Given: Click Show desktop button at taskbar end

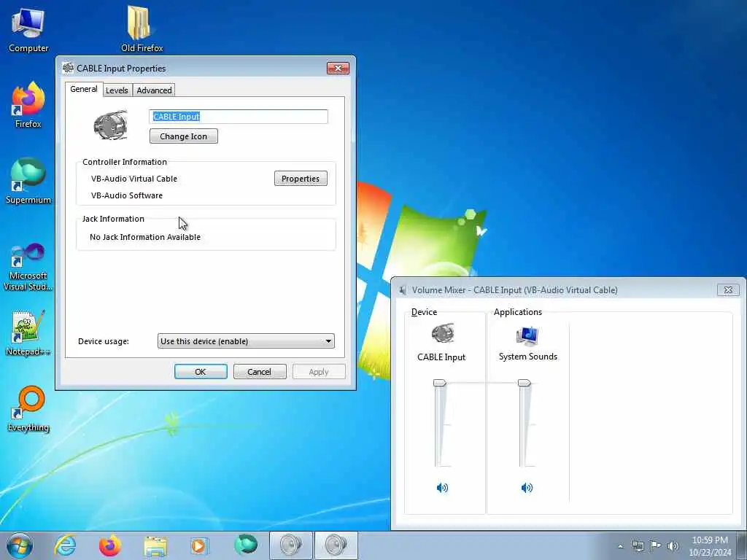Looking at the screenshot, I should 742,545.
